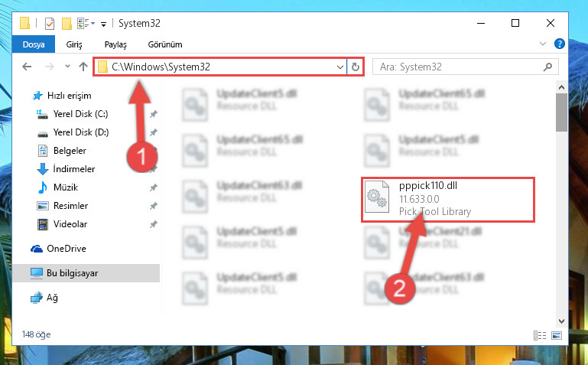Image resolution: width=588 pixels, height=365 pixels.
Task: Click the Back navigation arrow
Action: pyautogui.click(x=27, y=67)
